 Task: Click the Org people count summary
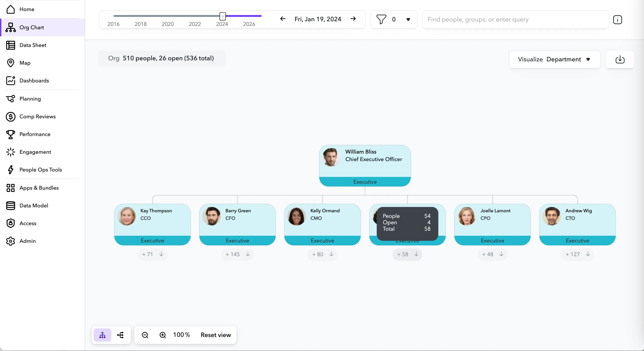(162, 58)
